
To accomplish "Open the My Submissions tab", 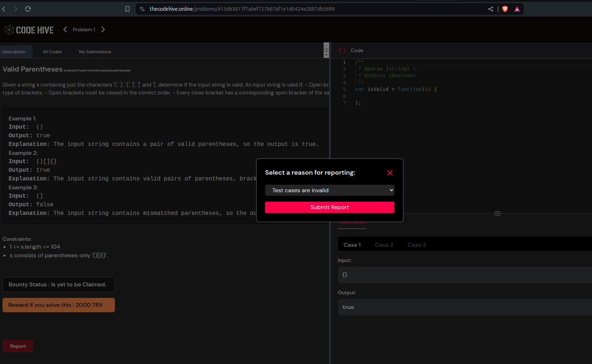I will pyautogui.click(x=95, y=52).
